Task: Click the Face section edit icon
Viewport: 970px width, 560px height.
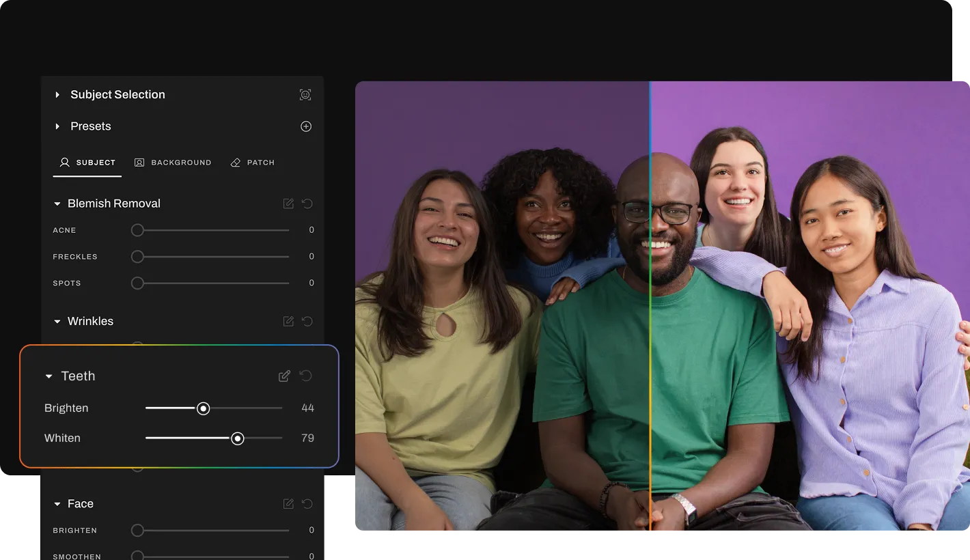Action: point(288,503)
